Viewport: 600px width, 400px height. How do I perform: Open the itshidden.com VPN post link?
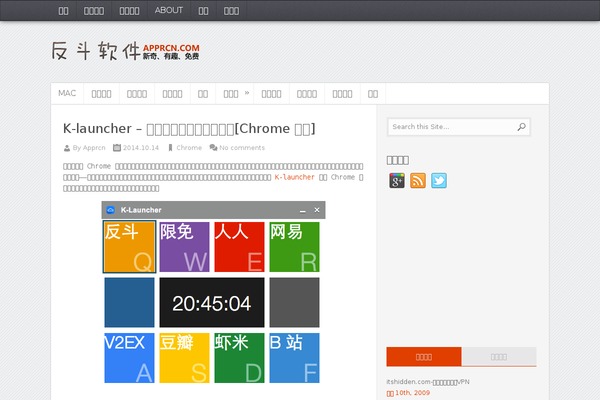[428, 382]
